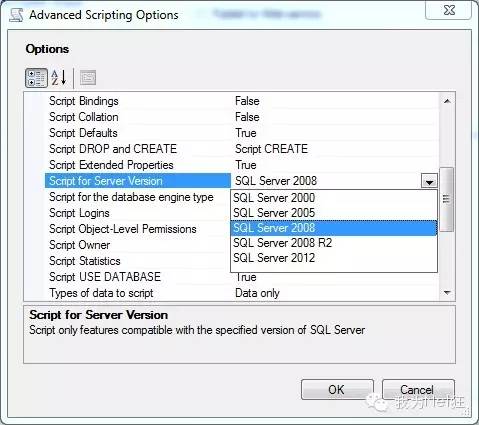This screenshot has width=479, height=425.
Task: Close the dialog with the X button
Action: click(x=449, y=10)
